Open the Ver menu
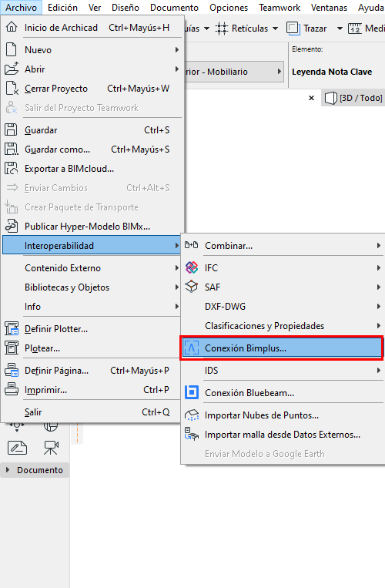Viewport: 385px width, 588px height. click(x=95, y=8)
